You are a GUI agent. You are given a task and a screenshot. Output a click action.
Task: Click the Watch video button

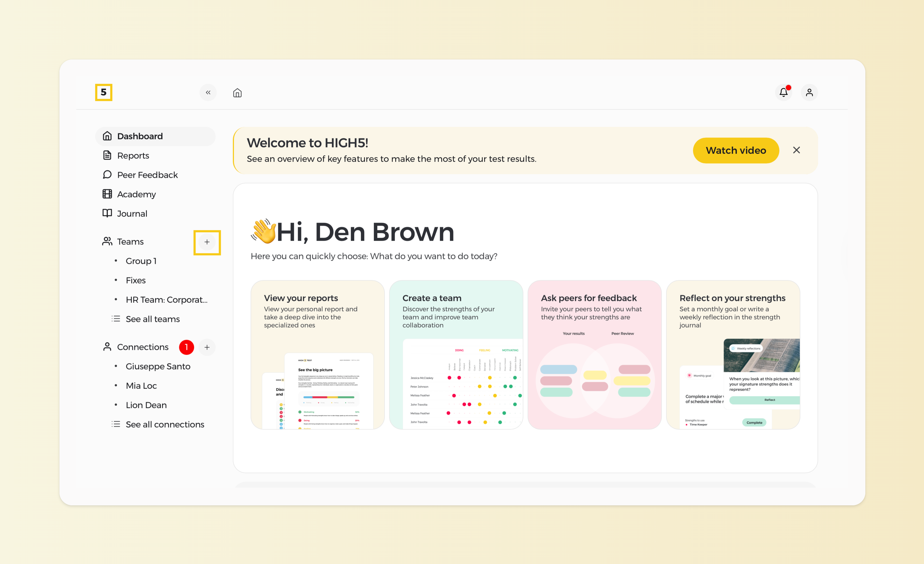tap(736, 150)
